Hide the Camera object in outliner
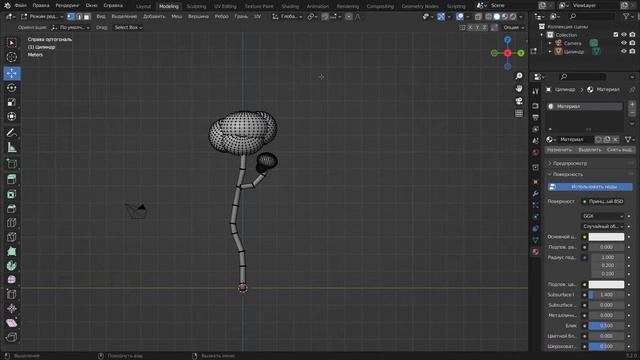Image resolution: width=640 pixels, height=360 pixels. 624,43
